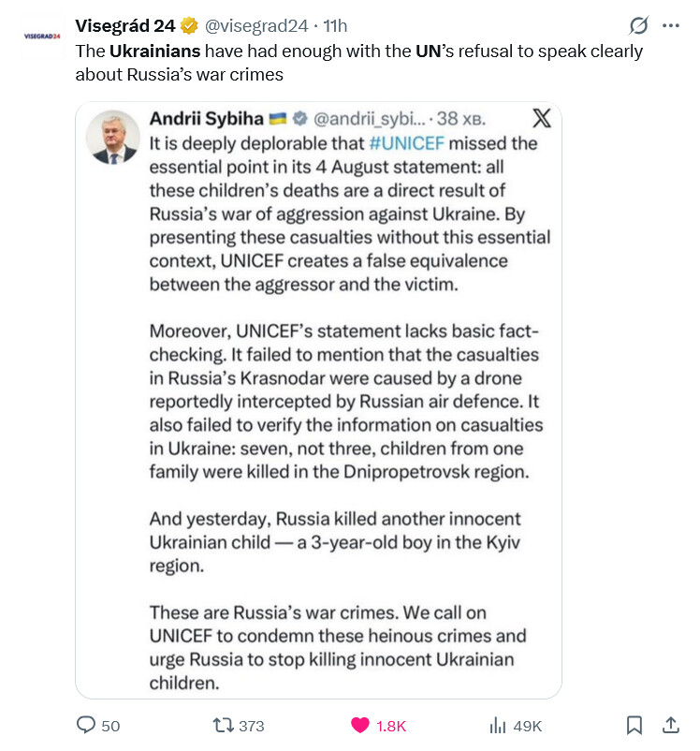Open the share upload icon
The width and height of the screenshot is (700, 751).
(x=671, y=725)
